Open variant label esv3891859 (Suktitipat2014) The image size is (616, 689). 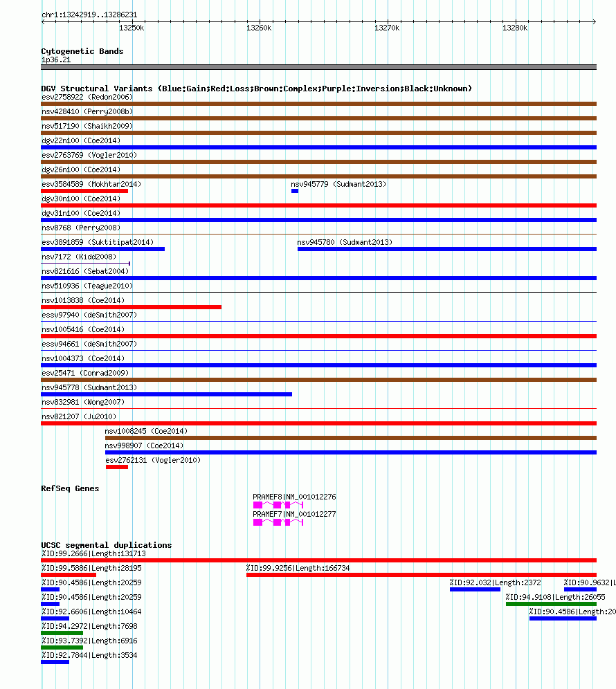(98, 242)
